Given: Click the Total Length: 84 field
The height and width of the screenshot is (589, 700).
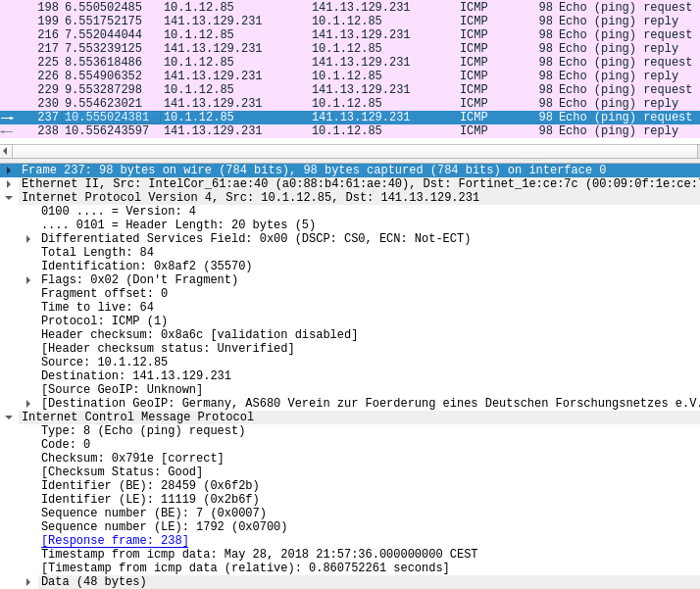Looking at the screenshot, I should coord(97,253).
